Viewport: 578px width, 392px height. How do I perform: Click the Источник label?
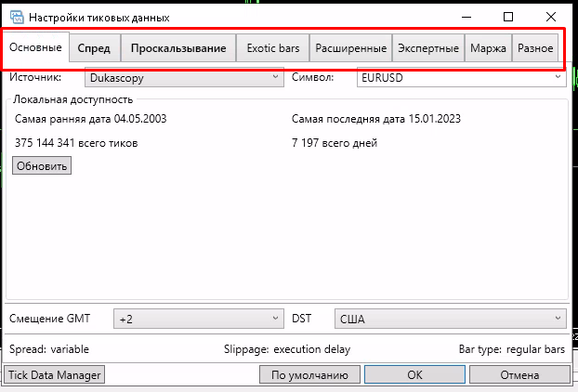pos(35,77)
